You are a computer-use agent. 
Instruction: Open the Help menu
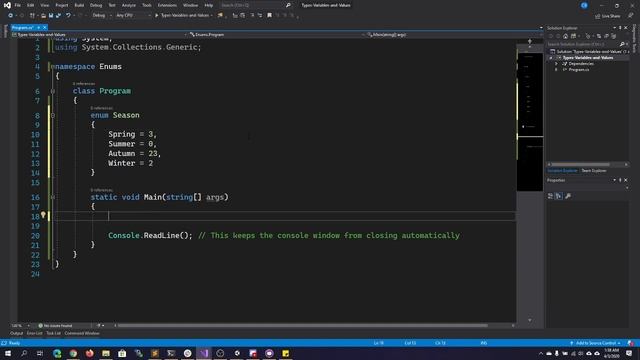209,5
